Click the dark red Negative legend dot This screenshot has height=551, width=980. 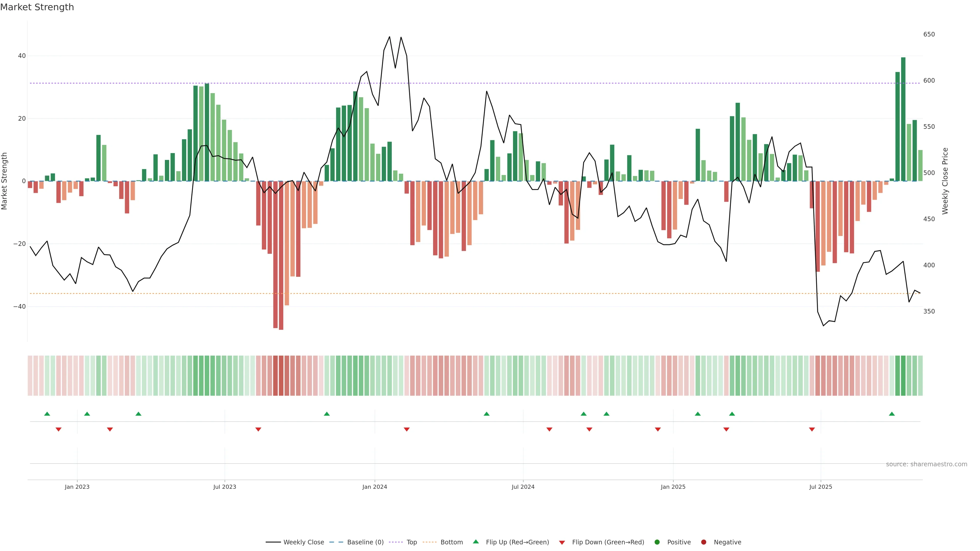click(x=703, y=542)
